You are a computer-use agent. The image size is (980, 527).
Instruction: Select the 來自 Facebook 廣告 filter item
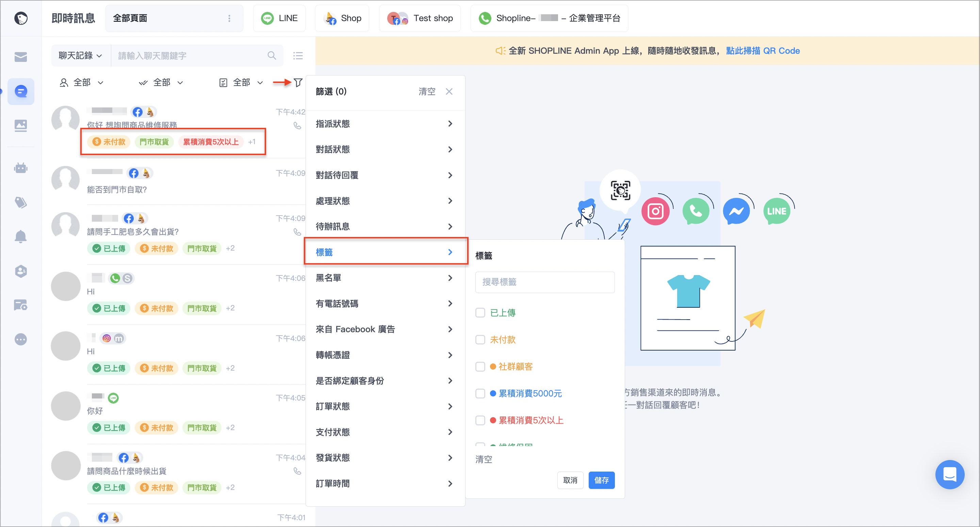pyautogui.click(x=384, y=329)
